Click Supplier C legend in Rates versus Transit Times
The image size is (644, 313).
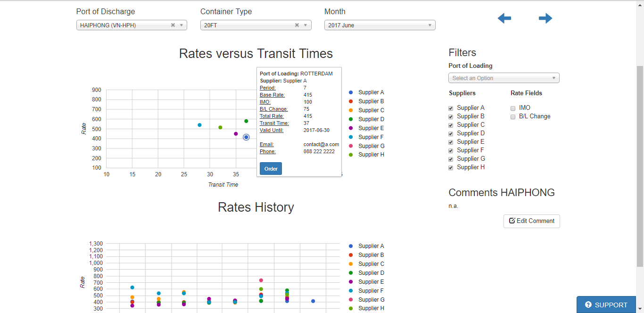point(366,110)
